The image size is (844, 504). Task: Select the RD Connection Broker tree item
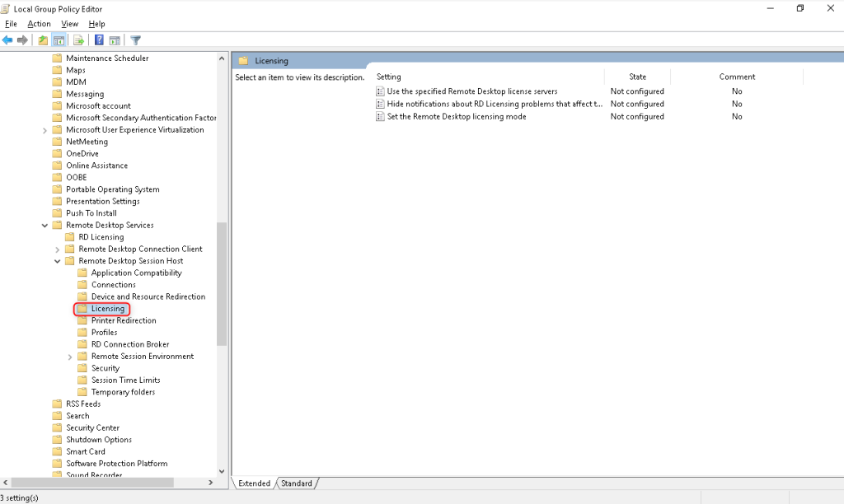click(x=130, y=344)
